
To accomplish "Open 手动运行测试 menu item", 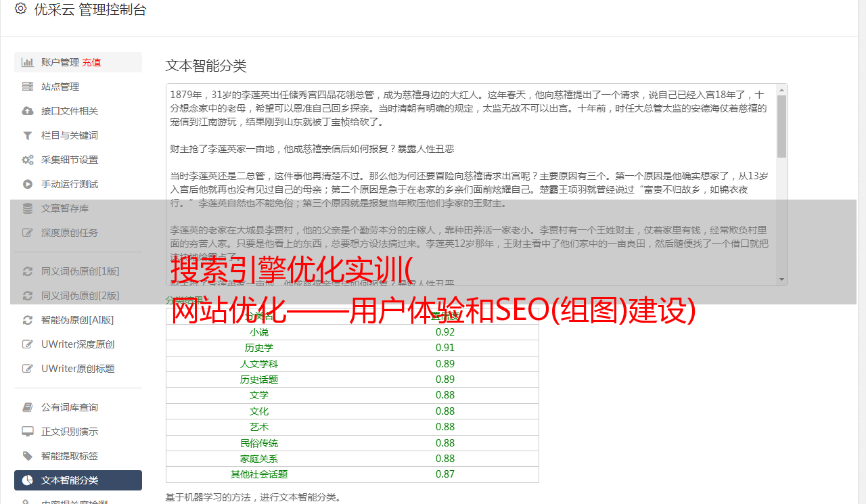I will click(78, 184).
